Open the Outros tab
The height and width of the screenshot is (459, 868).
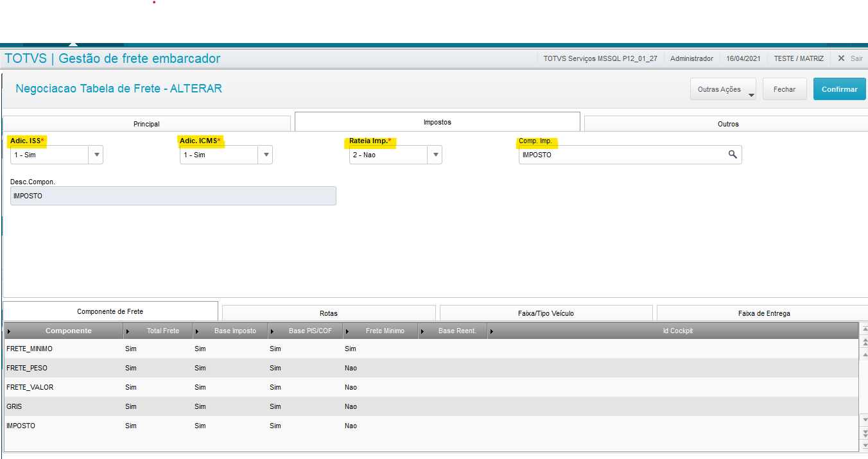pyautogui.click(x=727, y=123)
